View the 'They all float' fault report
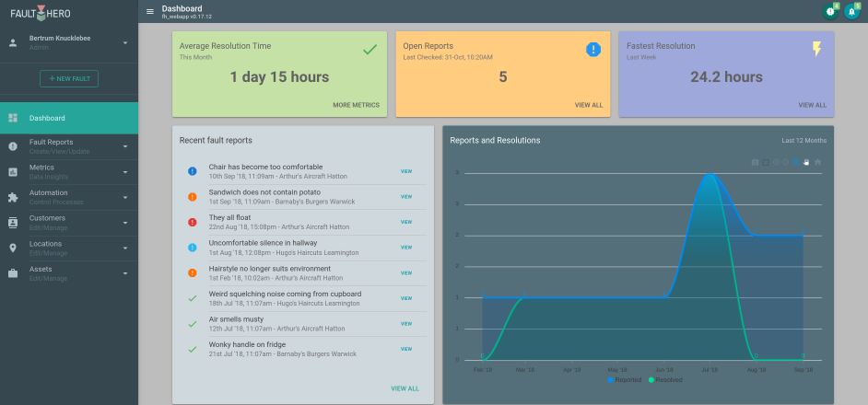The width and height of the screenshot is (868, 405). pyautogui.click(x=406, y=222)
